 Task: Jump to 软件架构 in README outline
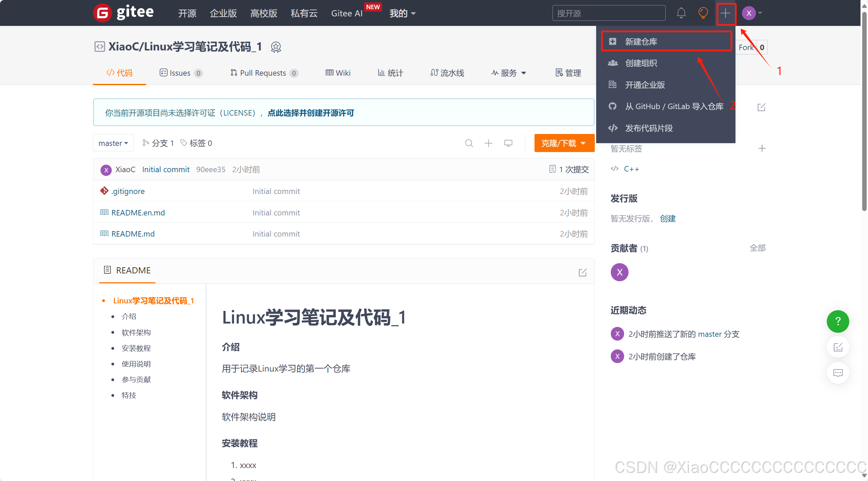tap(136, 332)
